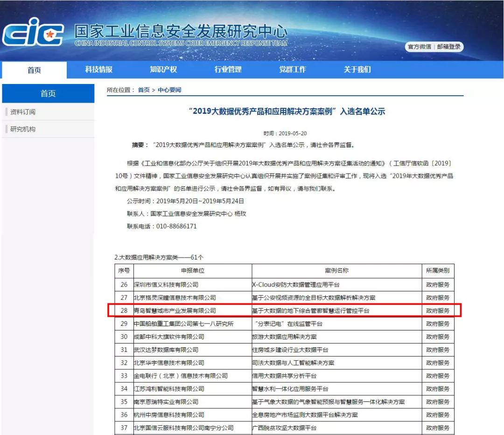Open the 党群工作 tab
The height and width of the screenshot is (435, 504).
[293, 70]
